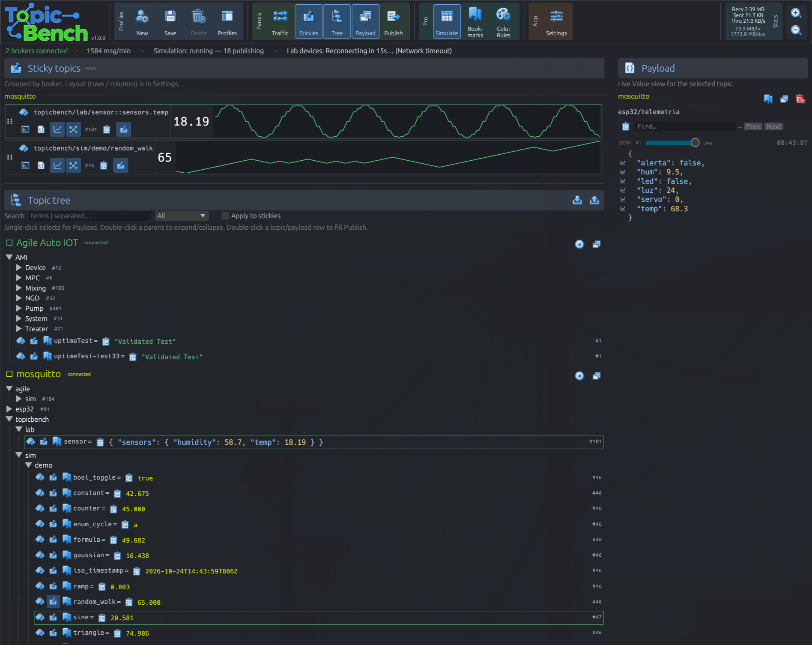This screenshot has height=645, width=812.
Task: Click the tree Search terms field
Action: (90, 216)
